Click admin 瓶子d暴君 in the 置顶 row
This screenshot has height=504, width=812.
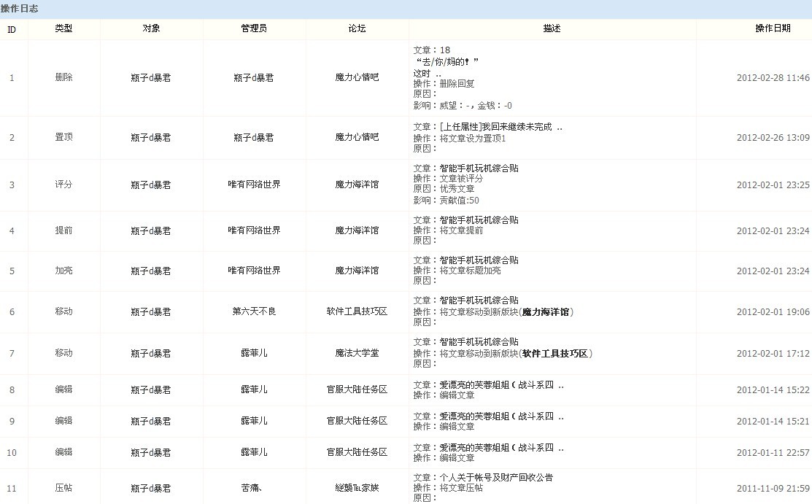coord(254,137)
